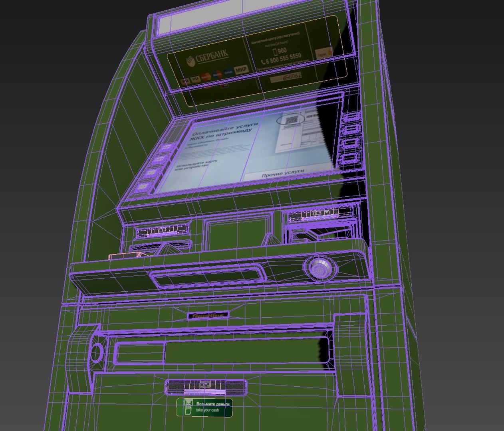504x431 pixels.
Task: Select the МИР card logo on the header
Action: [241, 70]
